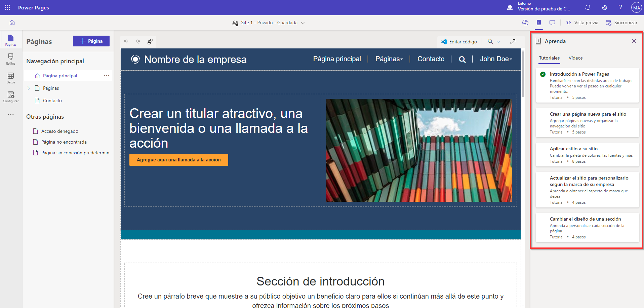This screenshot has width=644, height=308.
Task: Click Vista previa button
Action: click(582, 23)
